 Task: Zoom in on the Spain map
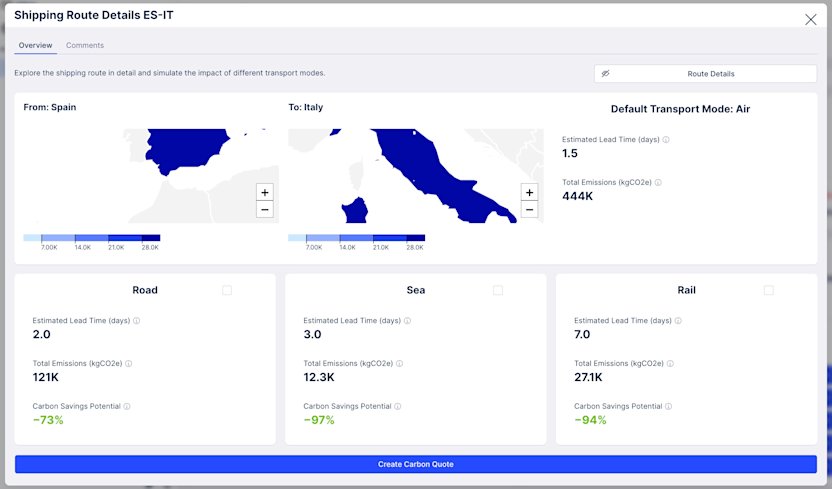coord(265,193)
